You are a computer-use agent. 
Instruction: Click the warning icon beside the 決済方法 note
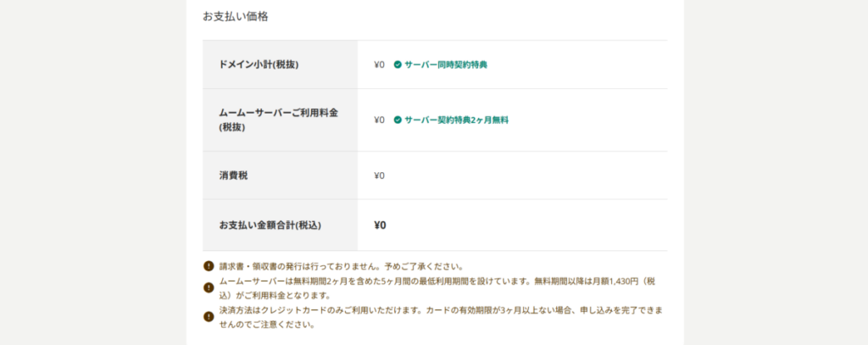click(x=209, y=317)
